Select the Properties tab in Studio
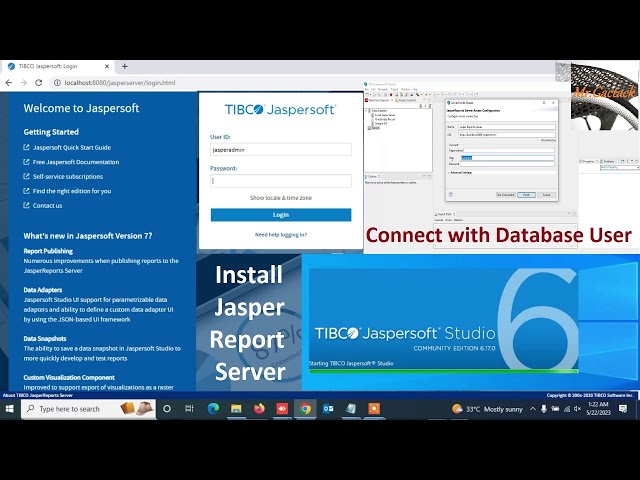 tap(587, 161)
